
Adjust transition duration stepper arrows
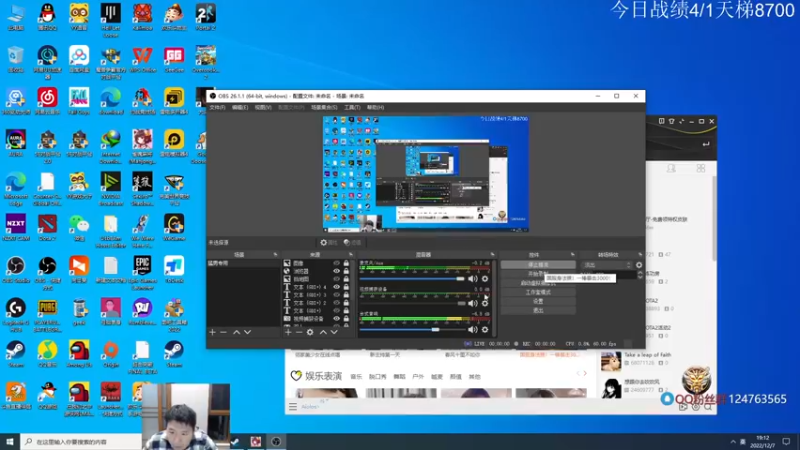point(640,274)
